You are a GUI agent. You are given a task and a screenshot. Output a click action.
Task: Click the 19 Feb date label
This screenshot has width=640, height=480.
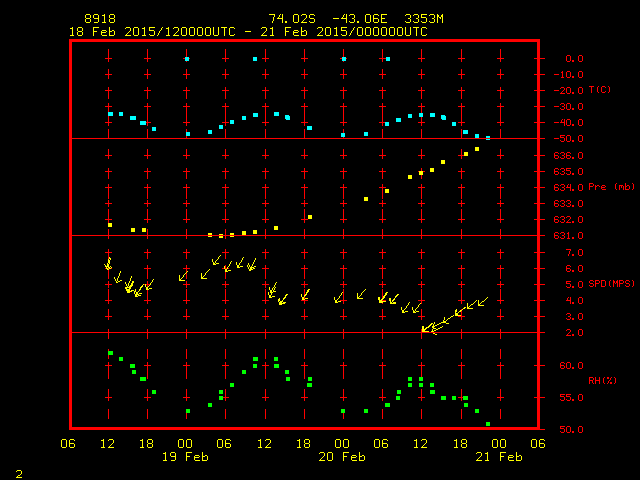pos(185,457)
